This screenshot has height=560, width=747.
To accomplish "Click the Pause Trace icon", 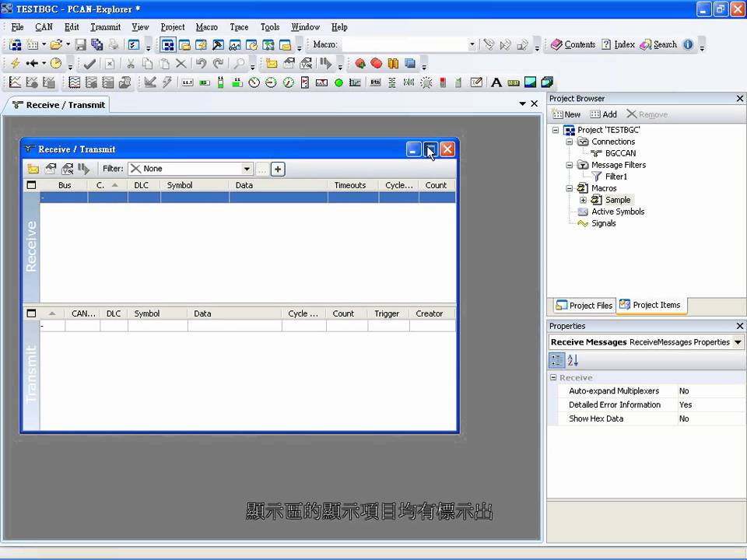I will pos(393,63).
